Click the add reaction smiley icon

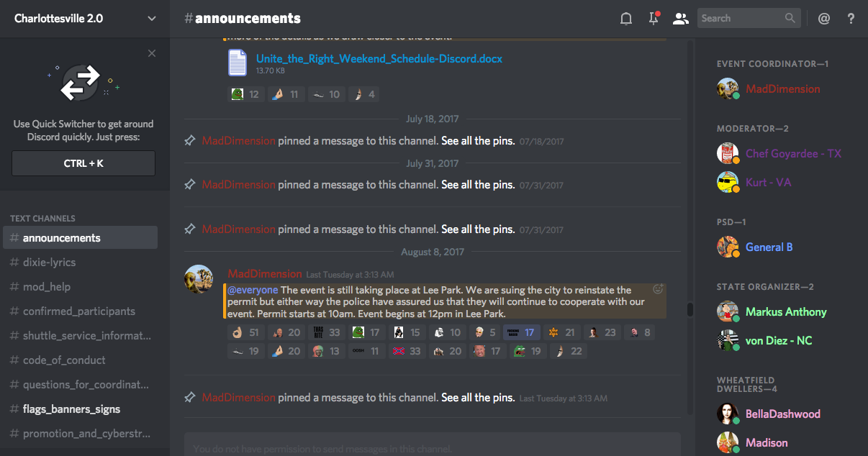657,289
